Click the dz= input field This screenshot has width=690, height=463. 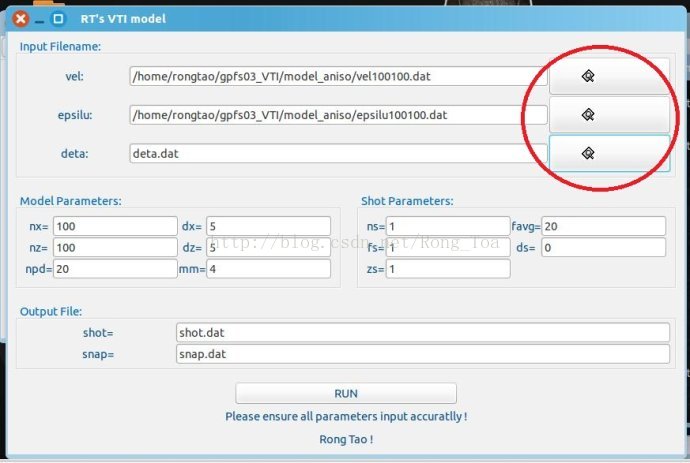[268, 247]
